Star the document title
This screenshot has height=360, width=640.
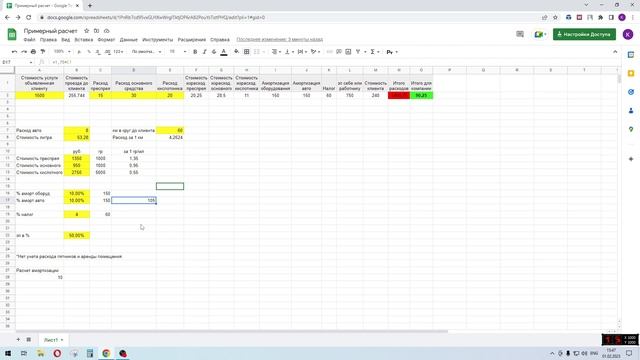pos(87,31)
